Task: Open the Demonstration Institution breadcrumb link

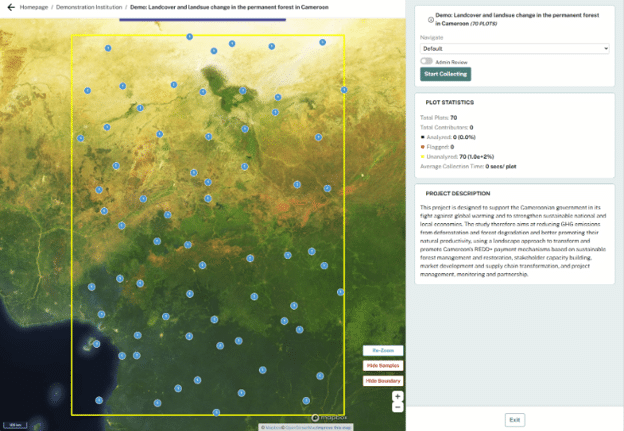Action: [89, 7]
